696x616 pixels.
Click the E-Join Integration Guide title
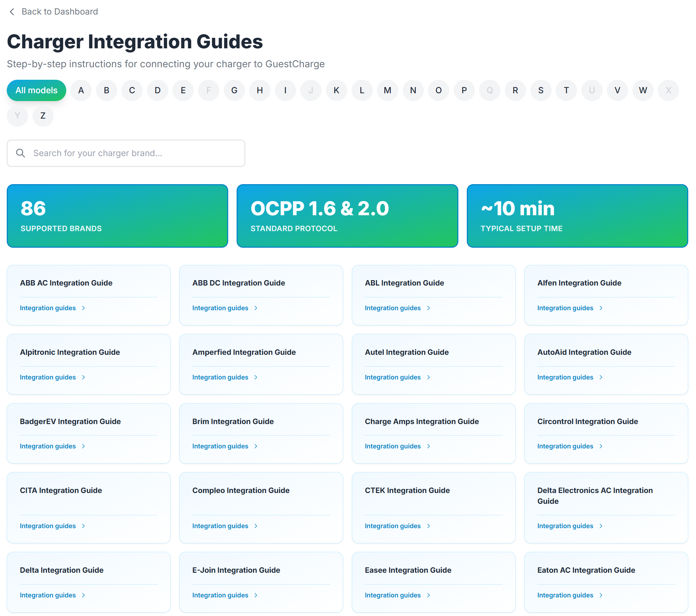click(x=236, y=570)
